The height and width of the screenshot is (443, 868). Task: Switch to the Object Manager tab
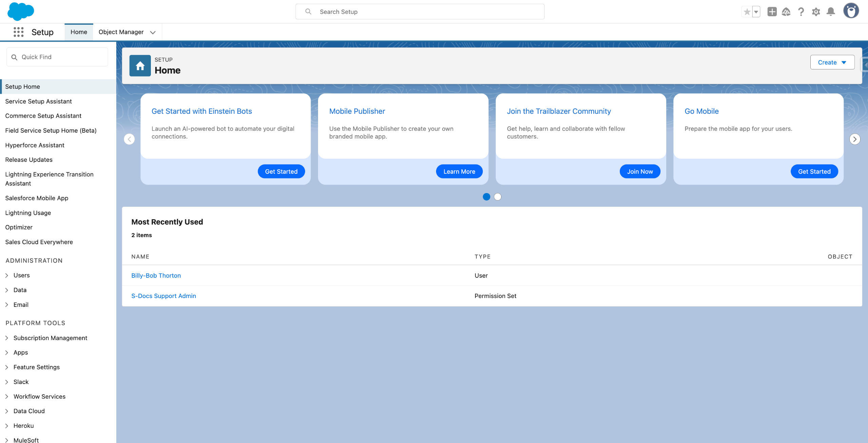121,32
